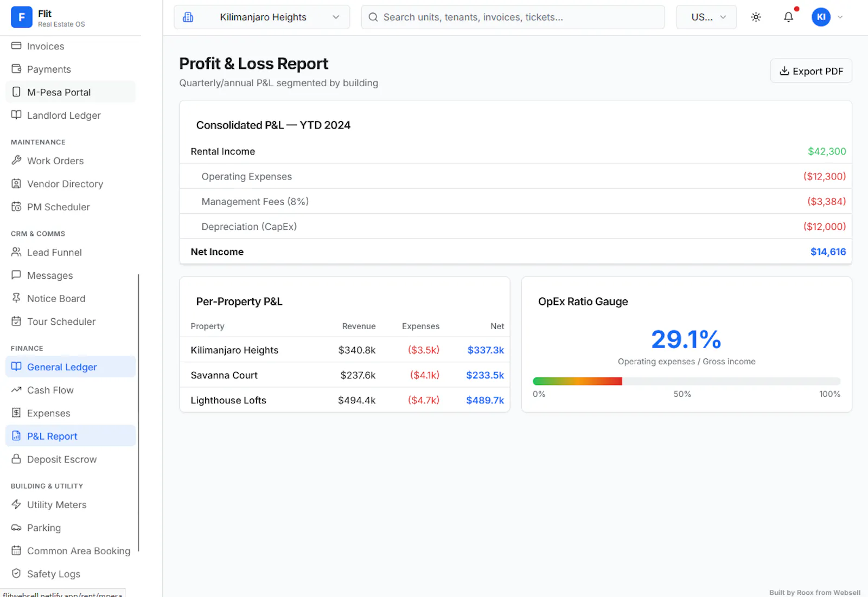Image resolution: width=868 pixels, height=597 pixels.
Task: Click the General Ledger book icon
Action: click(16, 367)
